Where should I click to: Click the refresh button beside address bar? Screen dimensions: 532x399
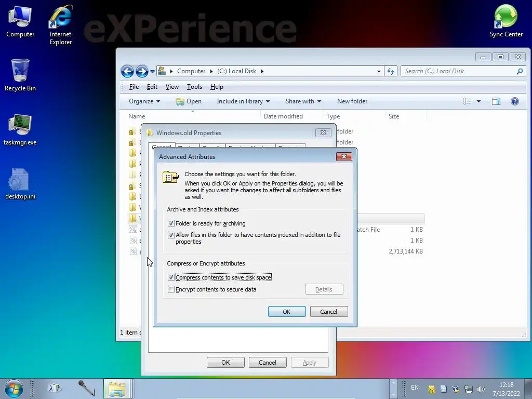(391, 71)
